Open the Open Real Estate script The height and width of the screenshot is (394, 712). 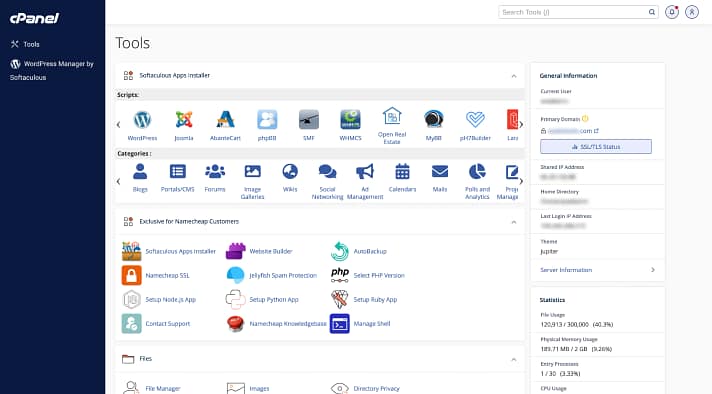392,116
